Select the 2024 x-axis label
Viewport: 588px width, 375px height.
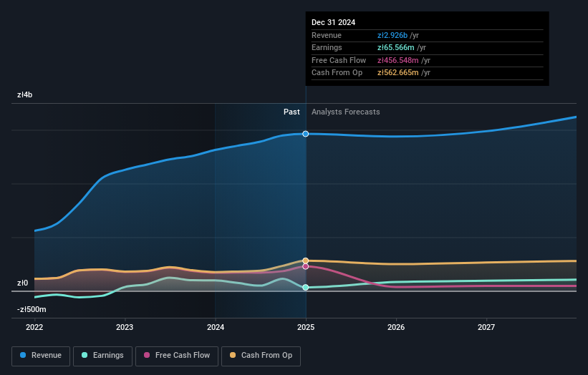coord(216,327)
